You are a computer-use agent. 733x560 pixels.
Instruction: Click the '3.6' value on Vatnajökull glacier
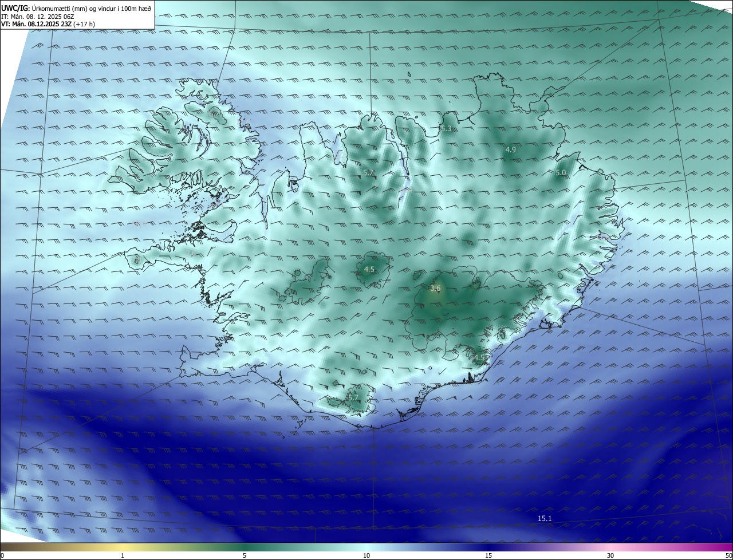(435, 288)
